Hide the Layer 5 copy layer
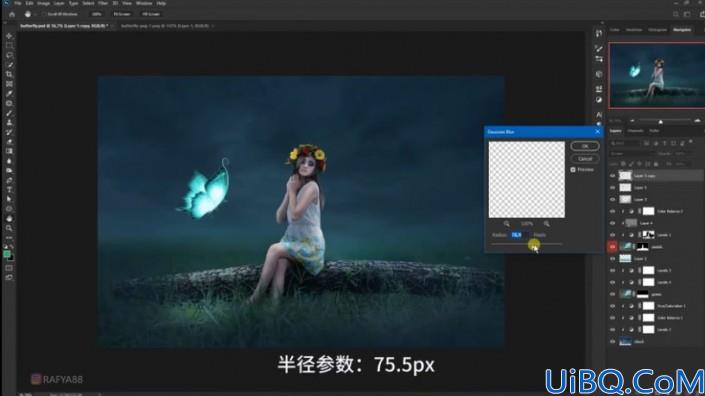 (612, 176)
